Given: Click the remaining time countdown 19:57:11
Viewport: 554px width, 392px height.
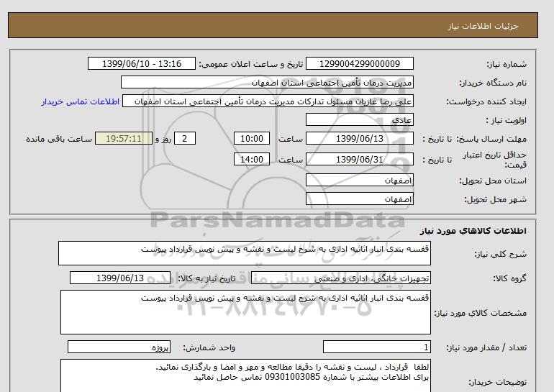Looking at the screenshot, I should (x=124, y=138).
